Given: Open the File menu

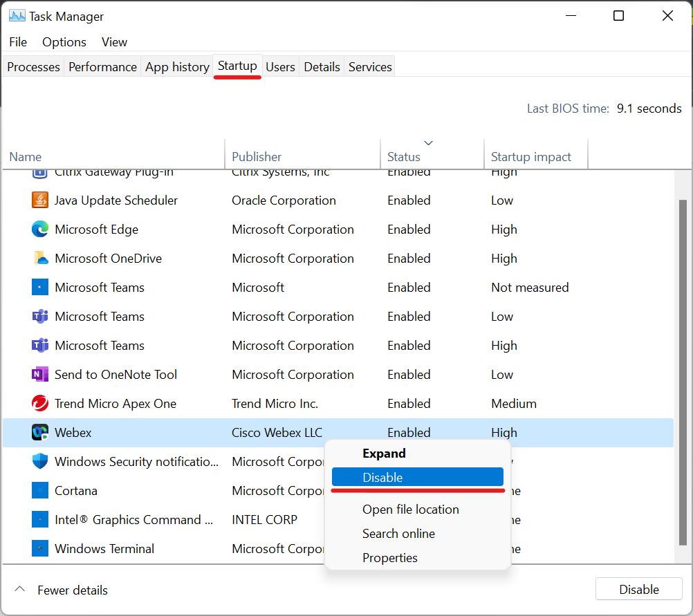Looking at the screenshot, I should [x=18, y=42].
